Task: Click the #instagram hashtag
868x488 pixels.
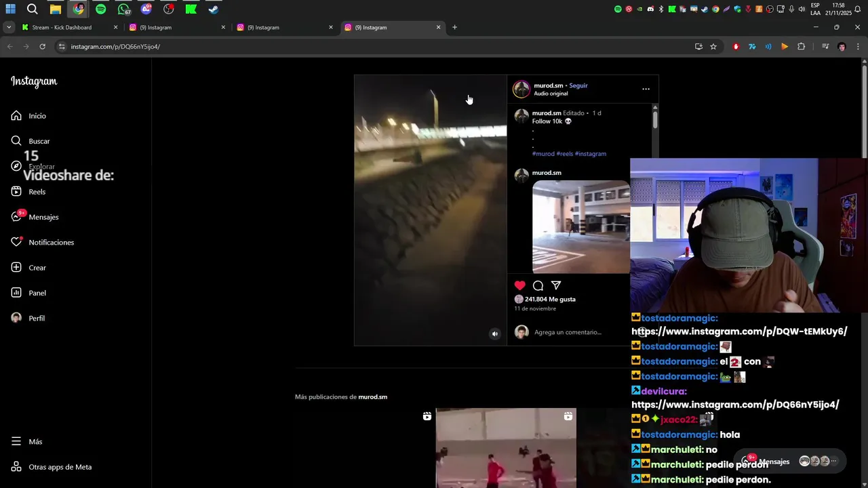Action: click(591, 154)
